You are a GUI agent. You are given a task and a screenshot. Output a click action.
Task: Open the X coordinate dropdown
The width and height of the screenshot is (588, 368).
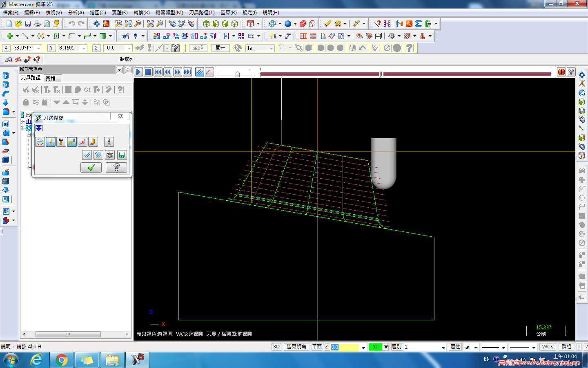pyautogui.click(x=39, y=48)
